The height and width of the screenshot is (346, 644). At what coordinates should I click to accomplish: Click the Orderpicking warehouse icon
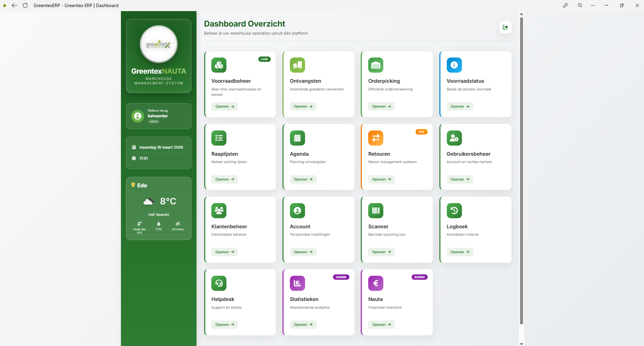pyautogui.click(x=376, y=65)
